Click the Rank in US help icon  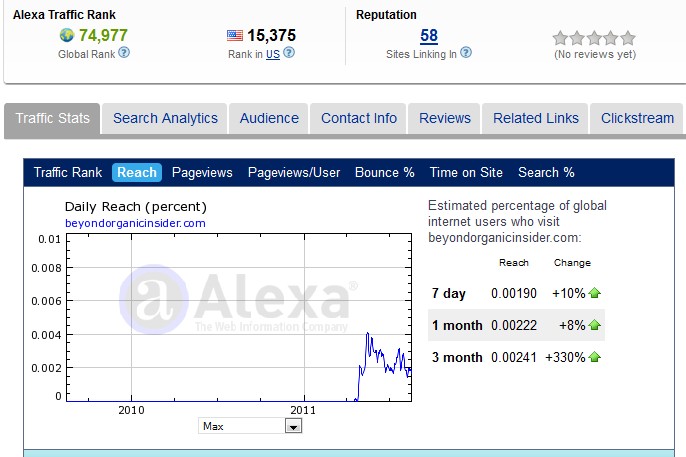pyautogui.click(x=289, y=53)
